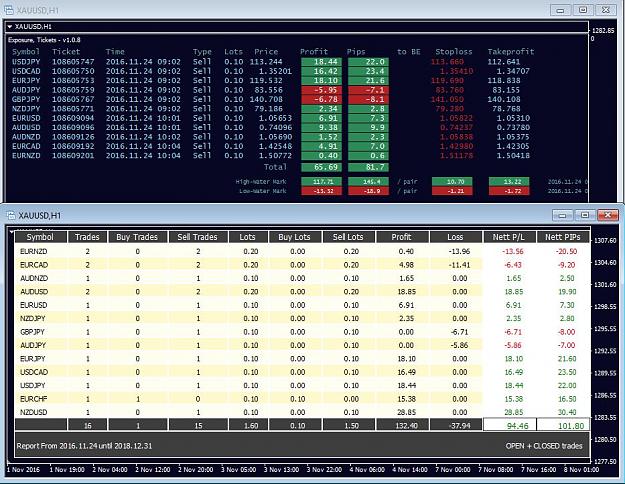This screenshot has height=484, width=625.
Task: Collapse the XAUUSD,H1 triangle in the top chart
Action: [x=10, y=27]
